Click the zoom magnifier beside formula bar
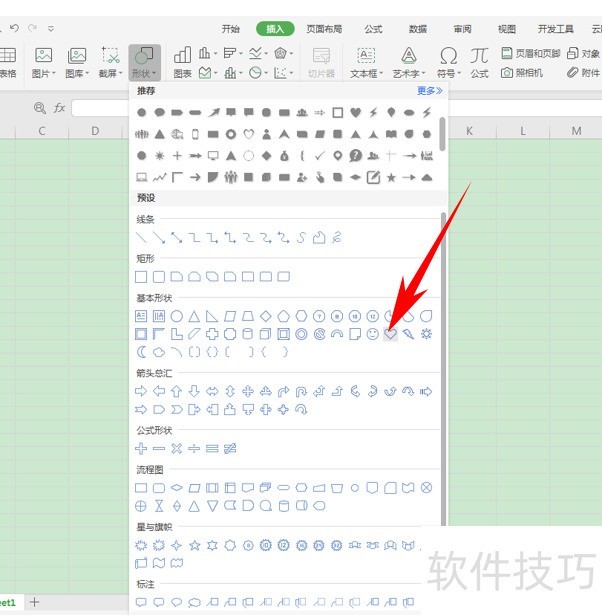This screenshot has width=602, height=616. pyautogui.click(x=40, y=108)
